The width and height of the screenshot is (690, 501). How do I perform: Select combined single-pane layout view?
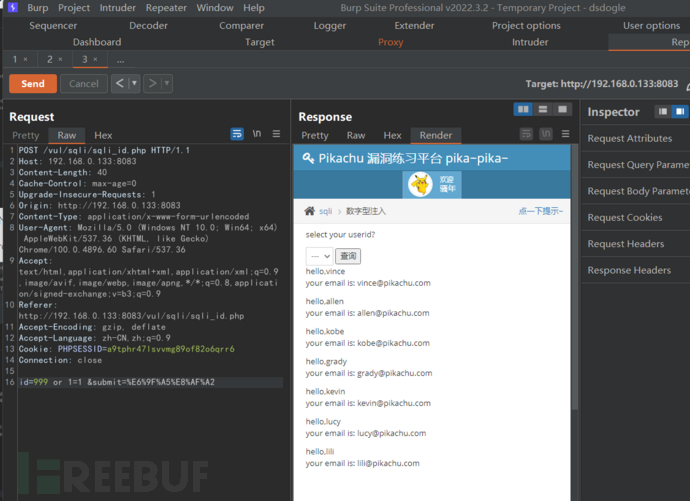(562, 110)
